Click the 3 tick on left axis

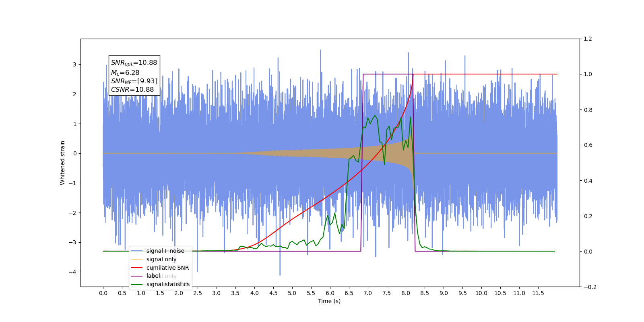74,64
